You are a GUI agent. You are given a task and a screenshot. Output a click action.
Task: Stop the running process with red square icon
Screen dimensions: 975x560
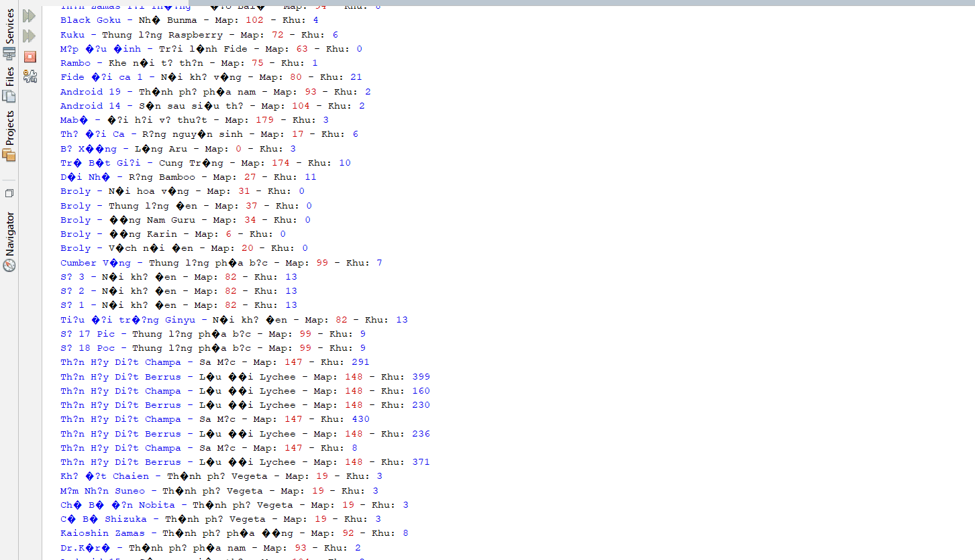coord(30,56)
